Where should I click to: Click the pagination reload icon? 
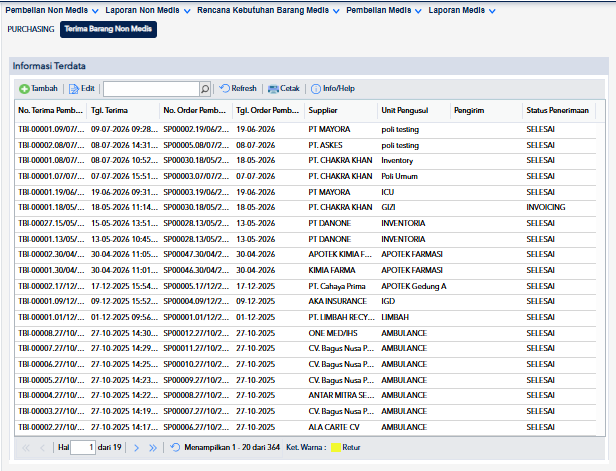tap(175, 447)
